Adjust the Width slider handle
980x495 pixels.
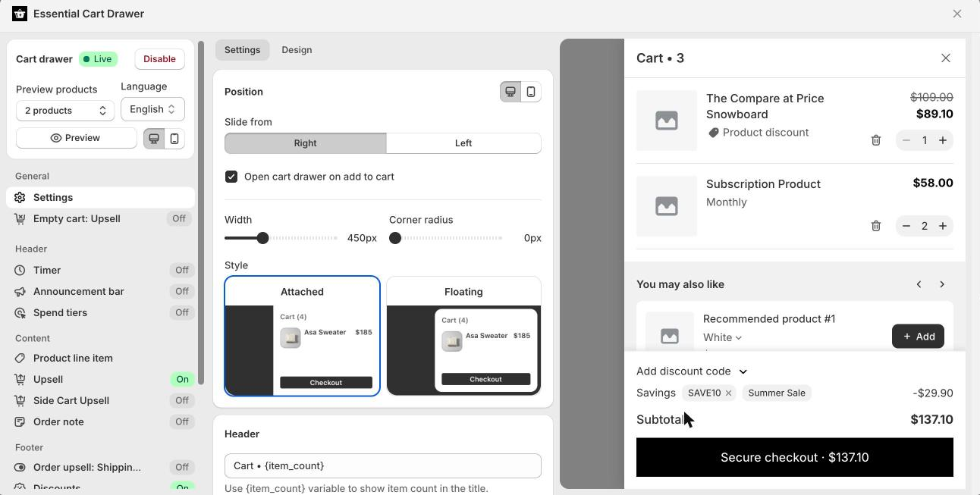click(262, 238)
